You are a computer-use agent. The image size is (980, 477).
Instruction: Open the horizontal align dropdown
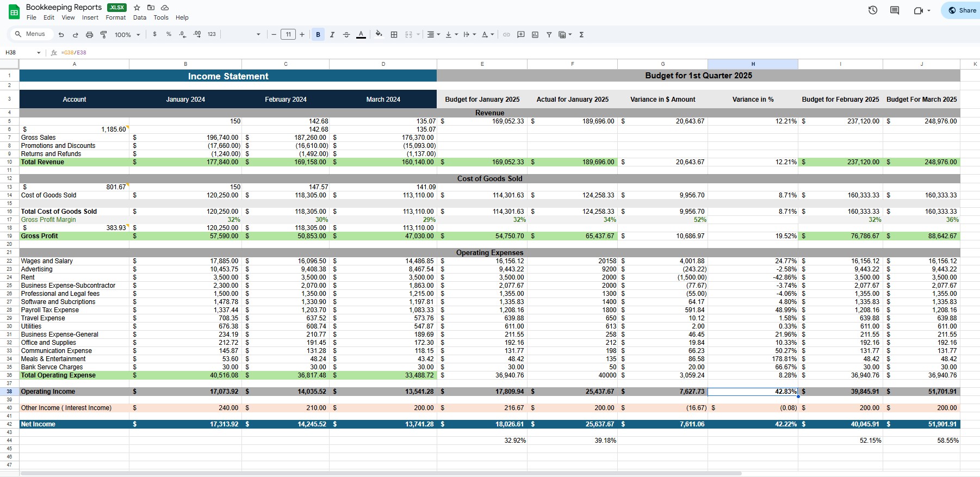pos(433,35)
